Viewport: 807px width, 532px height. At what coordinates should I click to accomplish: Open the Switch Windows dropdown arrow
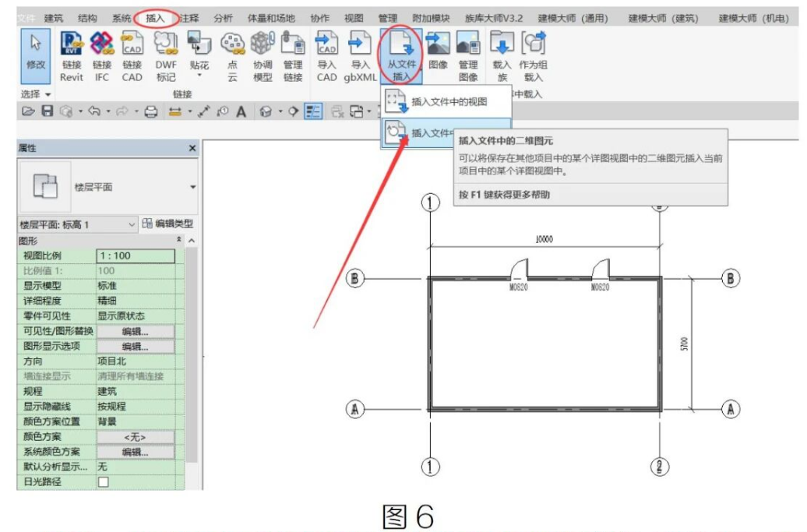click(369, 111)
